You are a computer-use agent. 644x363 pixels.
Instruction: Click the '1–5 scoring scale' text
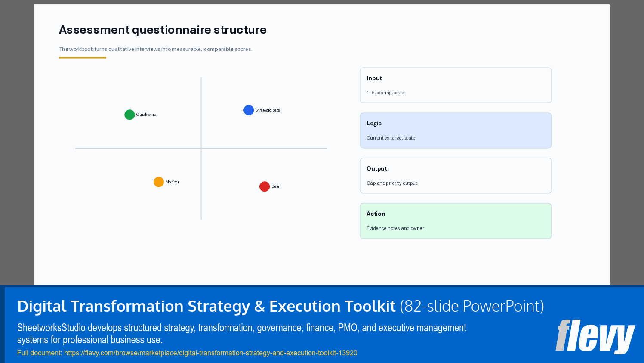(x=385, y=93)
